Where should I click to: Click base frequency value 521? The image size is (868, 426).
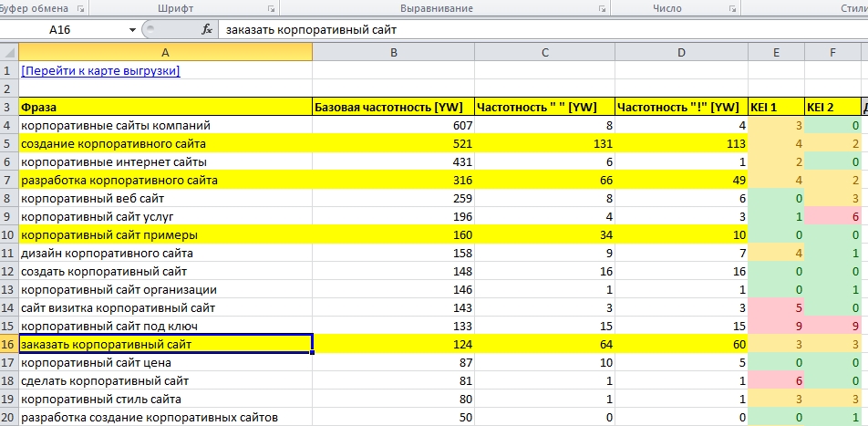[394, 143]
